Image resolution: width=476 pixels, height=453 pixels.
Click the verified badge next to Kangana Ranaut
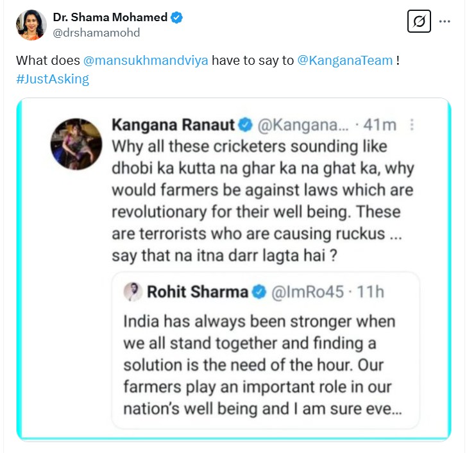point(245,124)
